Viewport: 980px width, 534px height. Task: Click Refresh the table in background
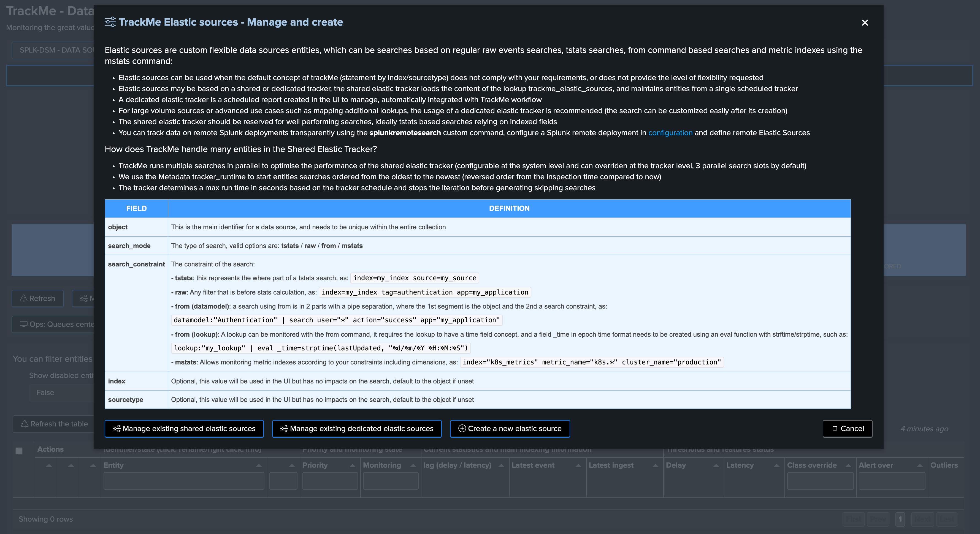click(53, 424)
